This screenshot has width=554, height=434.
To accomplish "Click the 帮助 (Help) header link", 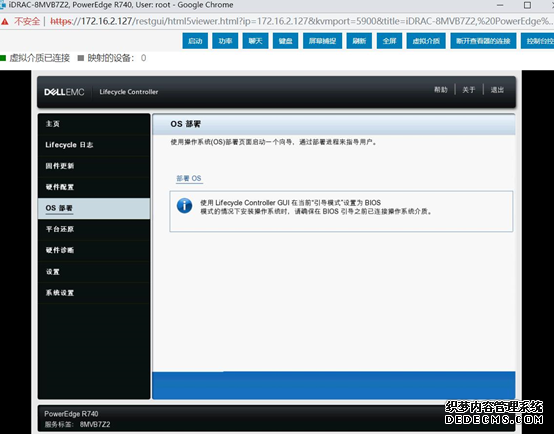I will (441, 90).
